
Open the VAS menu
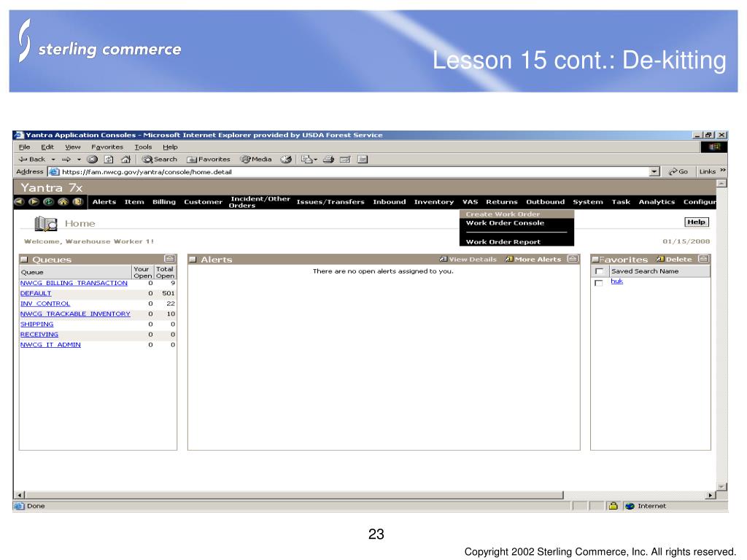[471, 202]
